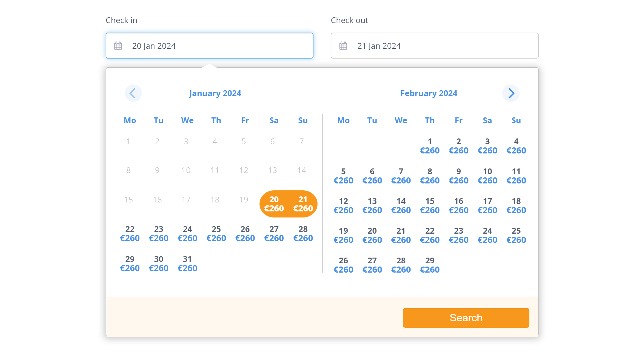Select February 1 at €260
This screenshot has width=644, height=362.
430,146
